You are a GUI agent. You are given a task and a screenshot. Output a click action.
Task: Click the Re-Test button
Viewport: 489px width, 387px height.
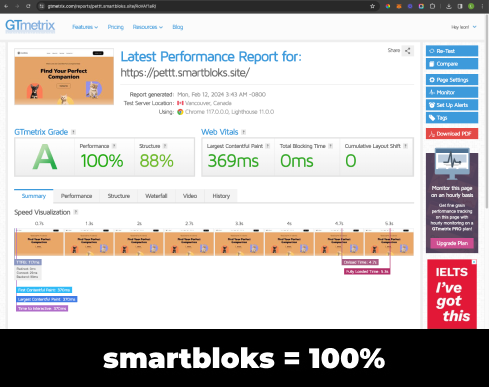coord(452,51)
